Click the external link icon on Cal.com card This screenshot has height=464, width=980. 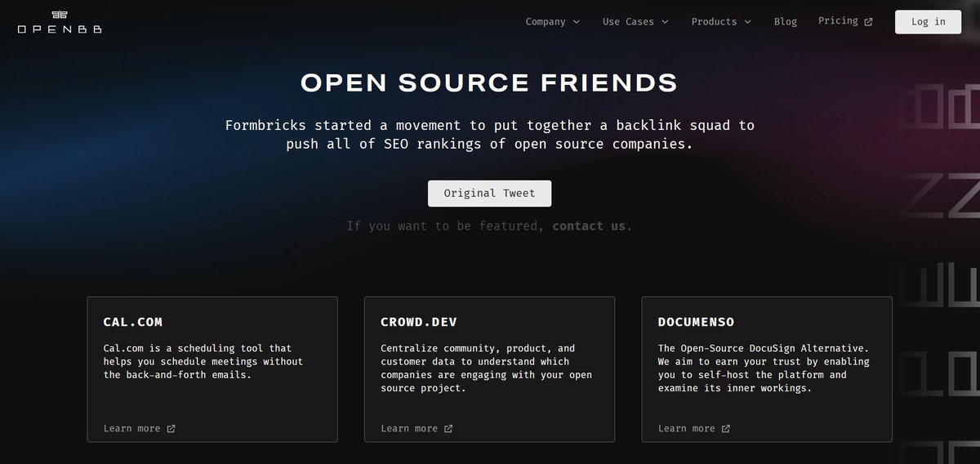click(171, 428)
